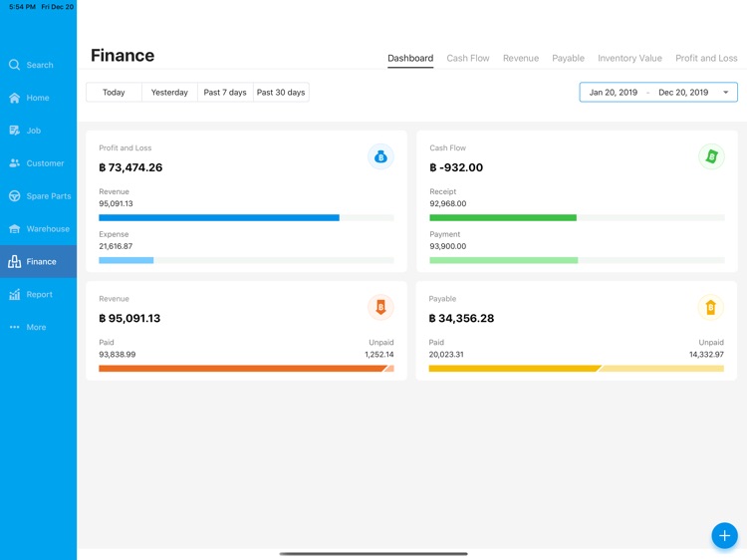Click the orange Revenue paid/unpaid bar
This screenshot has width=747, height=560.
coord(246,369)
